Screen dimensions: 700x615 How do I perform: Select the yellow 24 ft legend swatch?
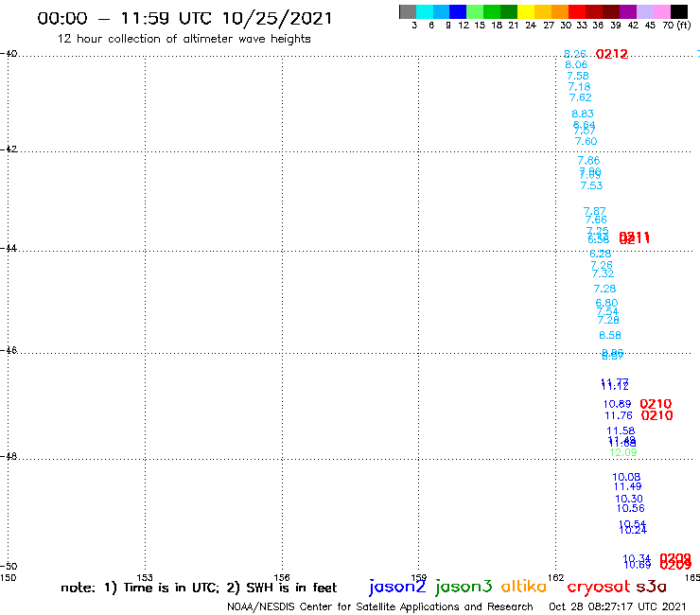click(x=526, y=11)
